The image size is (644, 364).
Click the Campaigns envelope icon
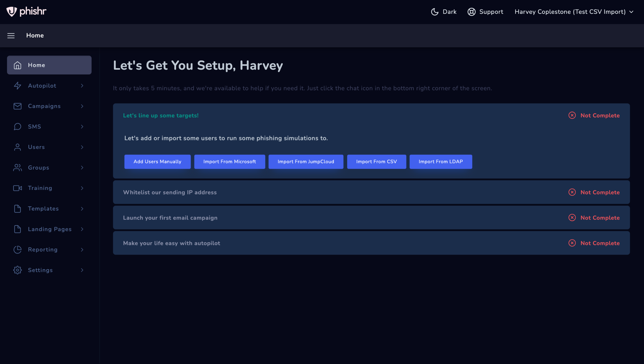(17, 106)
